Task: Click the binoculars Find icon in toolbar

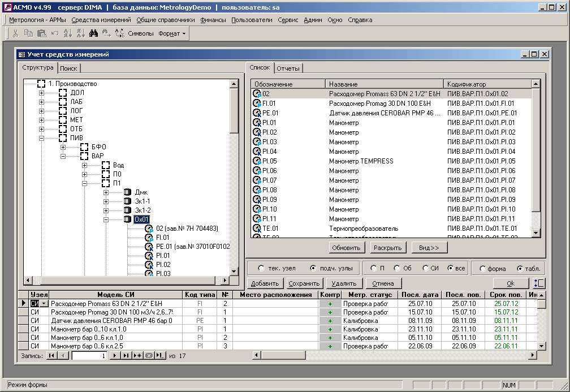Action: [x=93, y=33]
